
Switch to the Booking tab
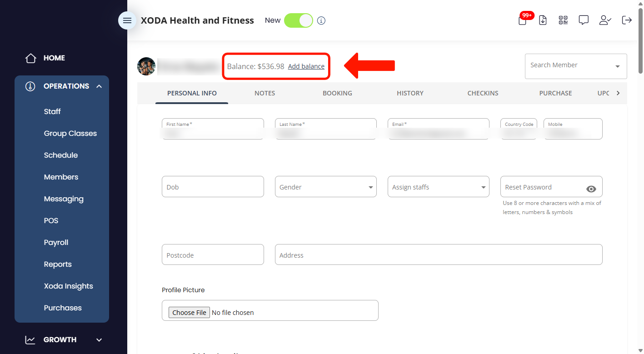point(337,93)
